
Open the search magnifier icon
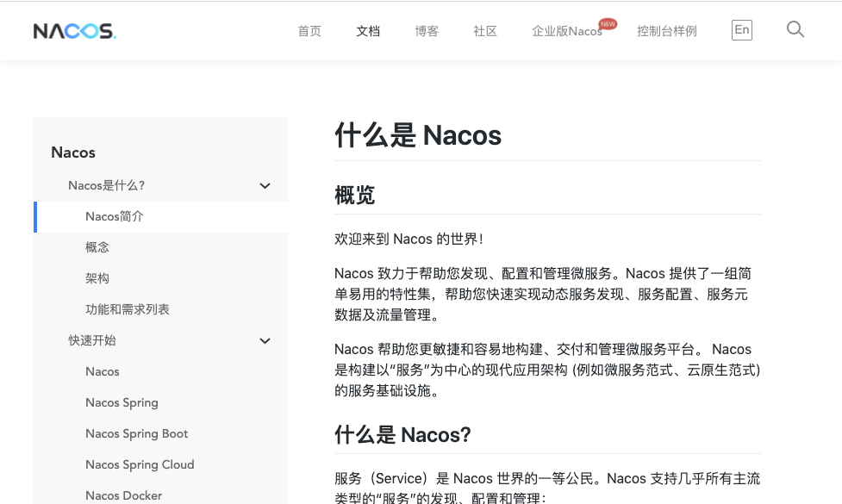(795, 29)
